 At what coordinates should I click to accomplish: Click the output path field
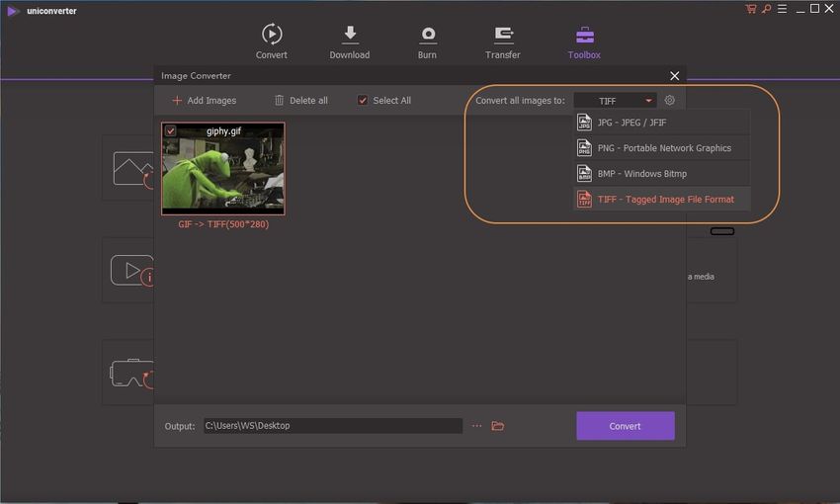pos(332,426)
